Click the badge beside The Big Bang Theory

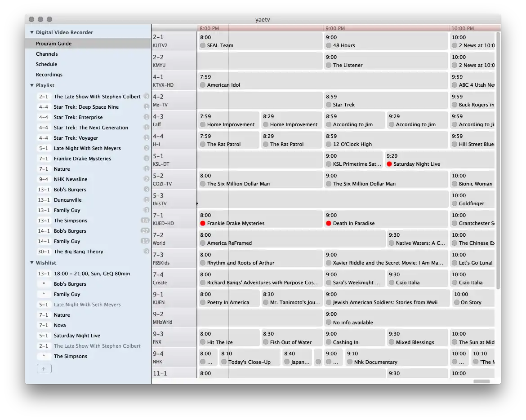pyautogui.click(x=146, y=252)
